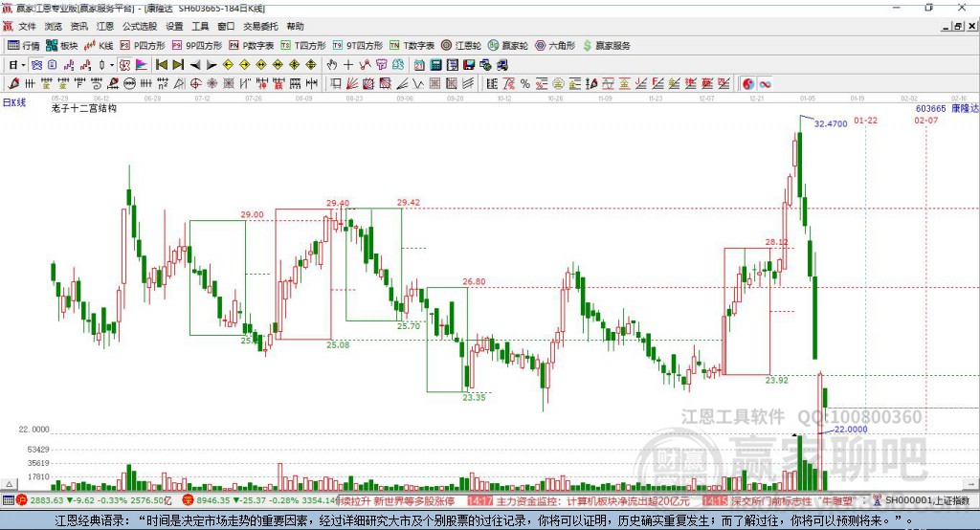980x530 pixels.
Task: Click the last yellow diamond arrows icon
Action: pos(311,65)
